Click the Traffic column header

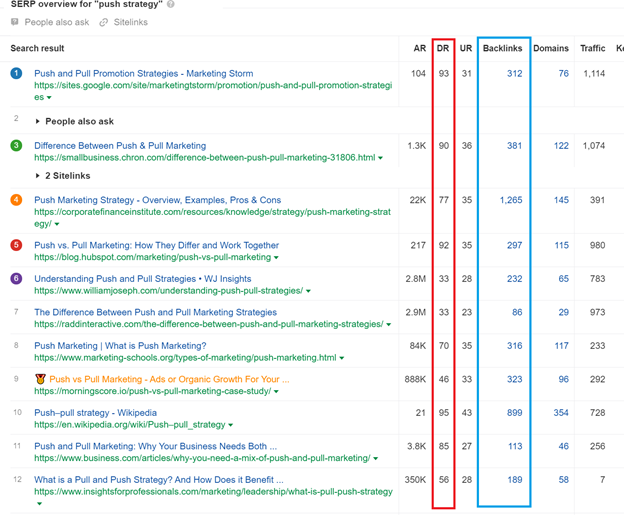593,48
